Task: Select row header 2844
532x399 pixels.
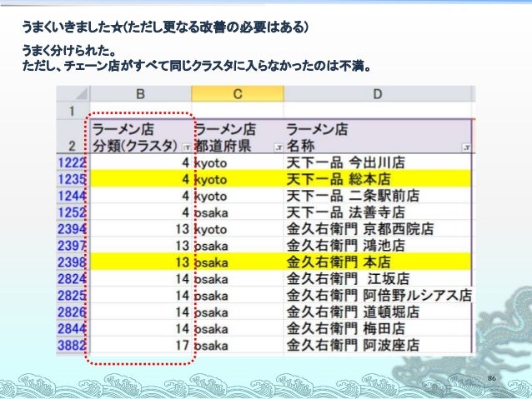Action: (72, 328)
